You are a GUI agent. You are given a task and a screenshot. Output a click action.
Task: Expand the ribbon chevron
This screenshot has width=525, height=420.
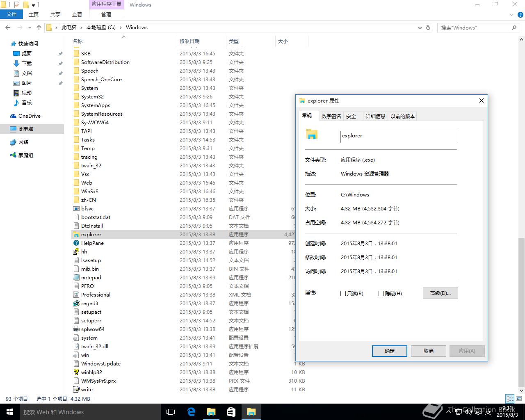pos(512,14)
